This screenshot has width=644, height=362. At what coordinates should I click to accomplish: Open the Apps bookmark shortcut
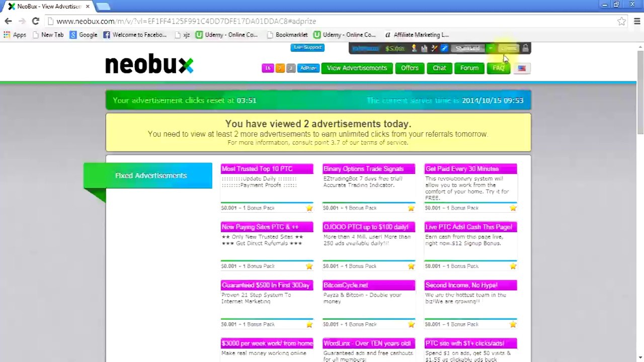tap(15, 35)
